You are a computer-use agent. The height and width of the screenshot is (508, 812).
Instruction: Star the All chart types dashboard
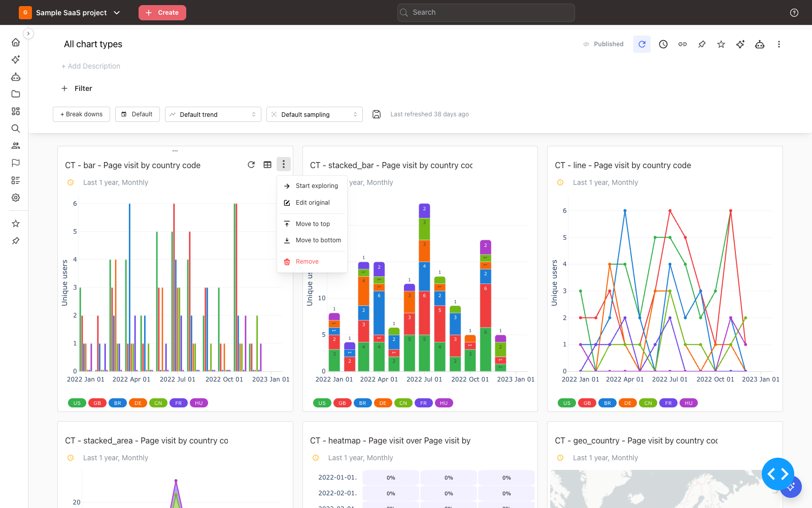[721, 44]
